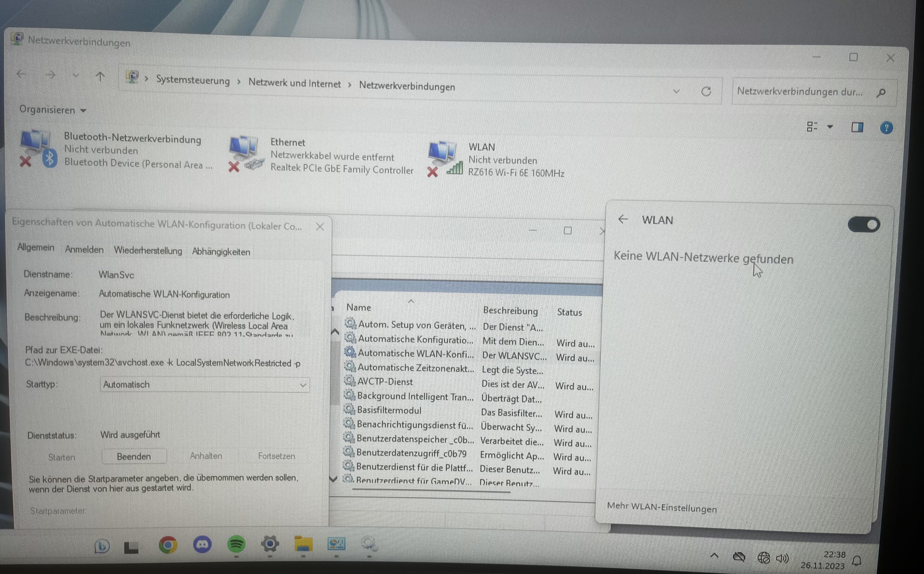Screen dimensions: 924x574
Task: Open the Organisieren dropdown menu
Action: point(53,110)
